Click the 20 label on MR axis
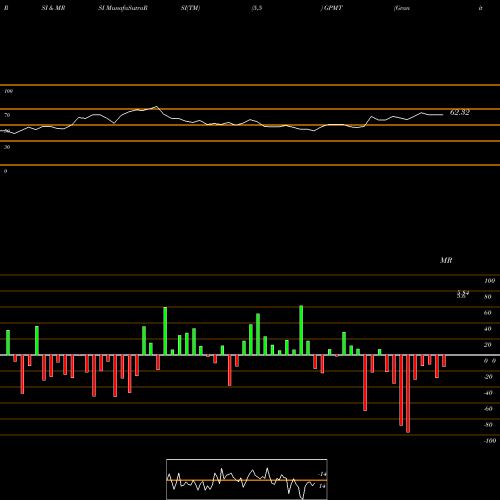Image resolution: width=500 pixels, height=500 pixels. pyautogui.click(x=488, y=345)
